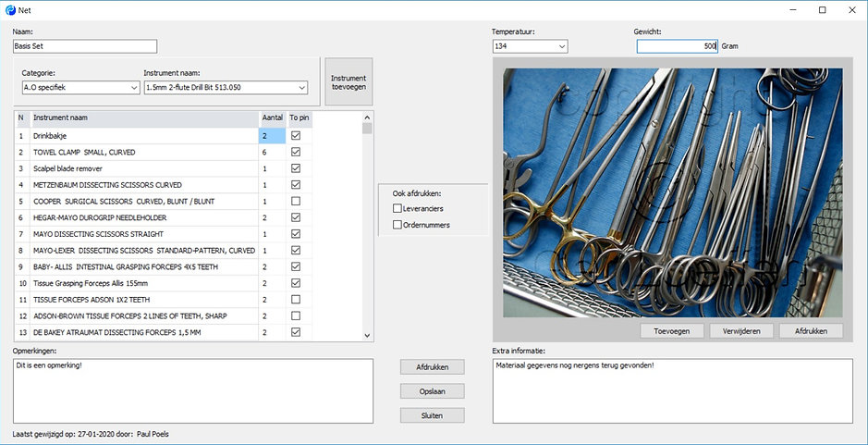Click the instrument list scroll up arrow
The width and height of the screenshot is (868, 445).
(x=366, y=117)
